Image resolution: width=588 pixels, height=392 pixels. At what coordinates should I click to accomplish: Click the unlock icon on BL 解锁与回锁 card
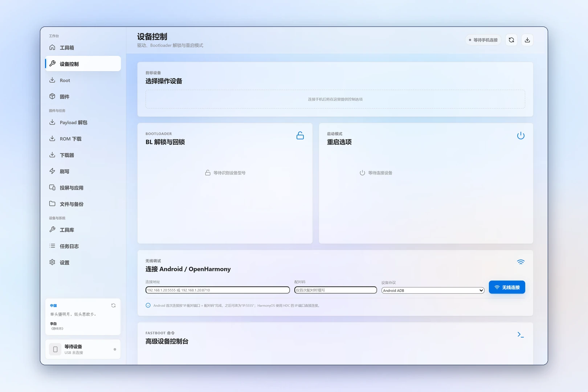(x=300, y=136)
